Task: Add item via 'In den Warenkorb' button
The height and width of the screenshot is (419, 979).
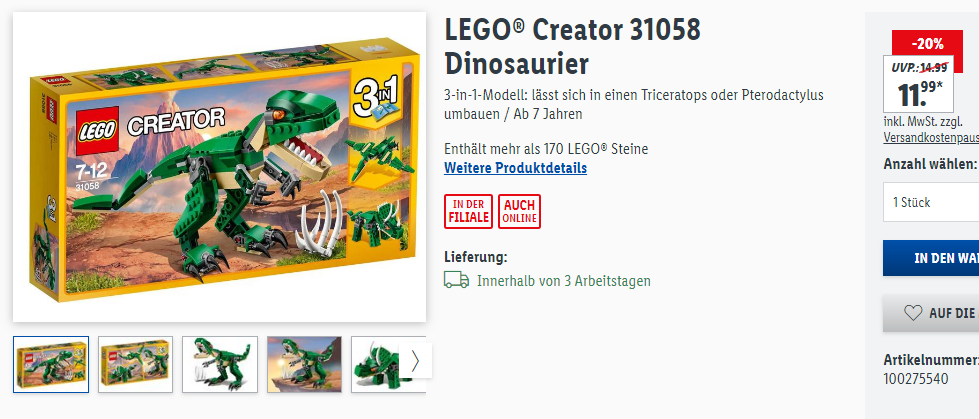Action: (931, 258)
